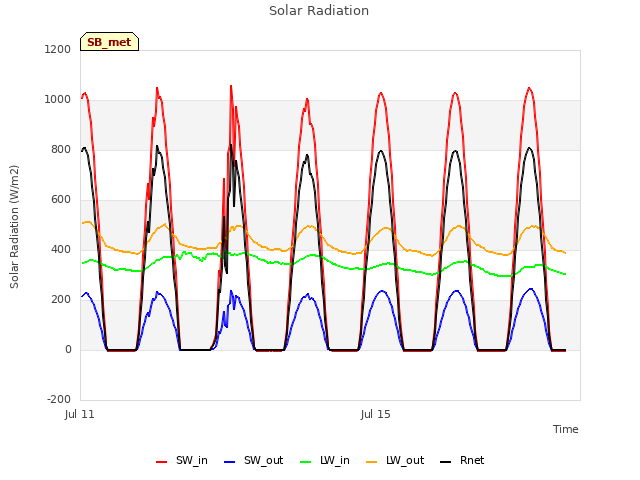Click the 0 y-axis tick label

(x=68, y=349)
